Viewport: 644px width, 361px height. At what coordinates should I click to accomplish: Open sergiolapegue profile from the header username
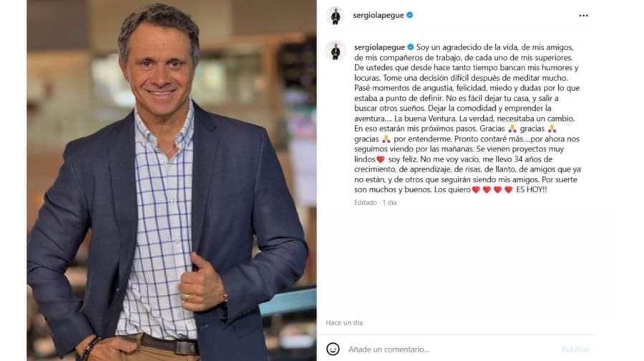(x=379, y=15)
